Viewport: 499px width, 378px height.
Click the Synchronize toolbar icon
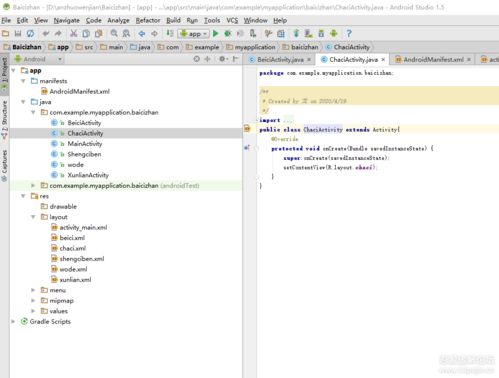click(30, 34)
